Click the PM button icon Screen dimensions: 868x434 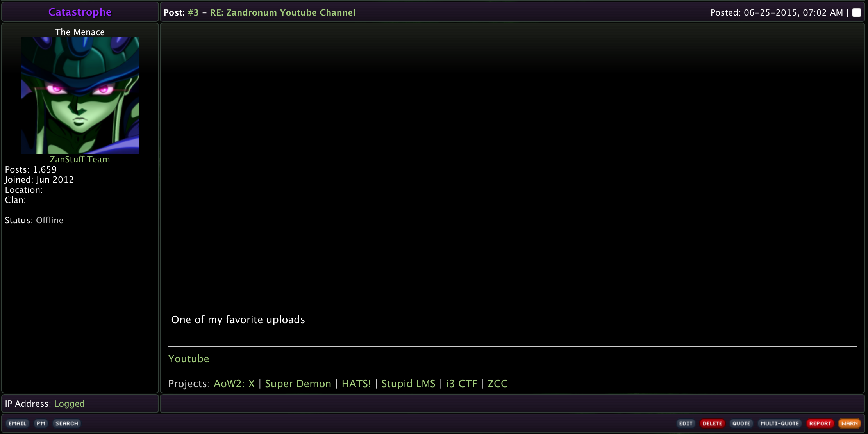point(41,423)
